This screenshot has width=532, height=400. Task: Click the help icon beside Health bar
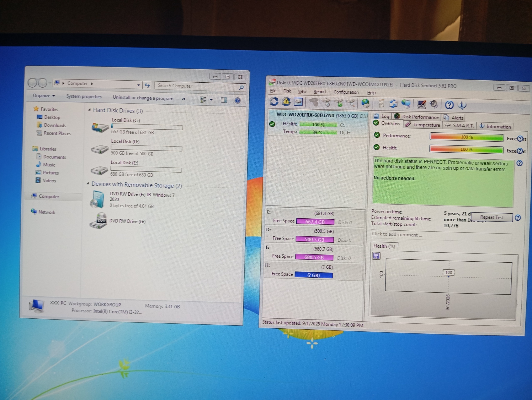coord(520,151)
